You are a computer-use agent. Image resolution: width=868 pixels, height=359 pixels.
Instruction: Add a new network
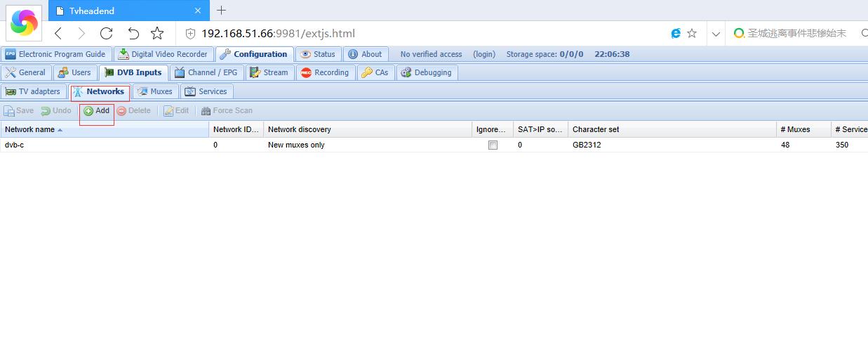[x=97, y=110]
